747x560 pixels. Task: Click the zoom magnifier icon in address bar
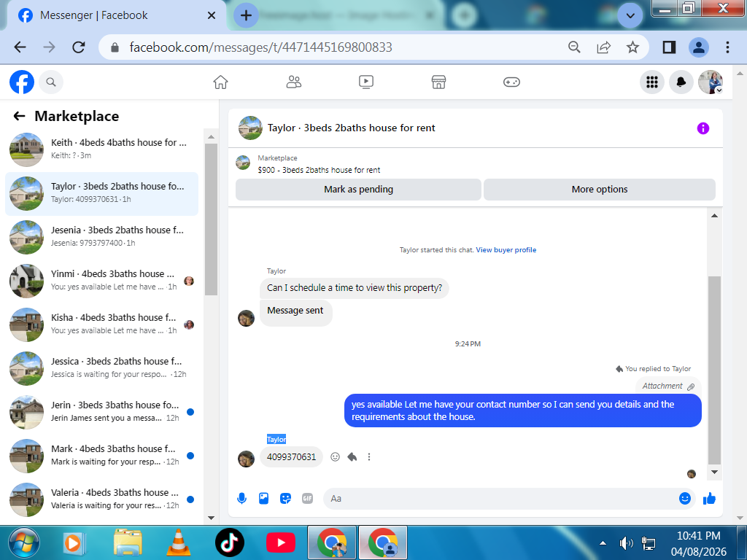coord(574,47)
